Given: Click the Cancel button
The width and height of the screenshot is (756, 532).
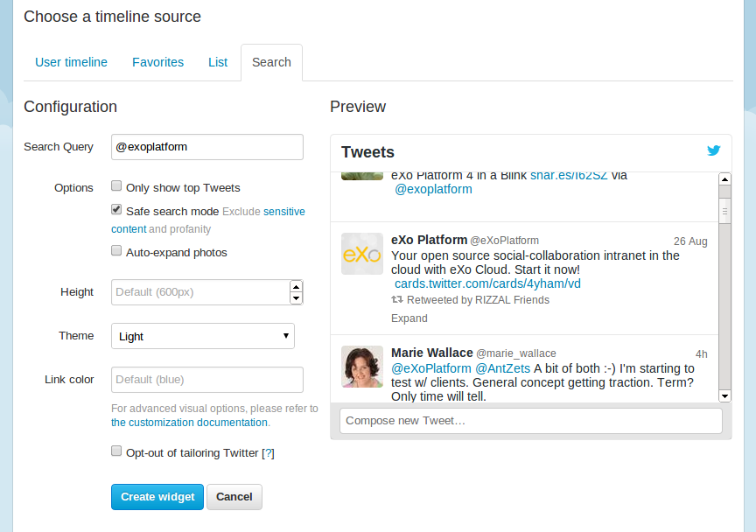Looking at the screenshot, I should coord(234,497).
